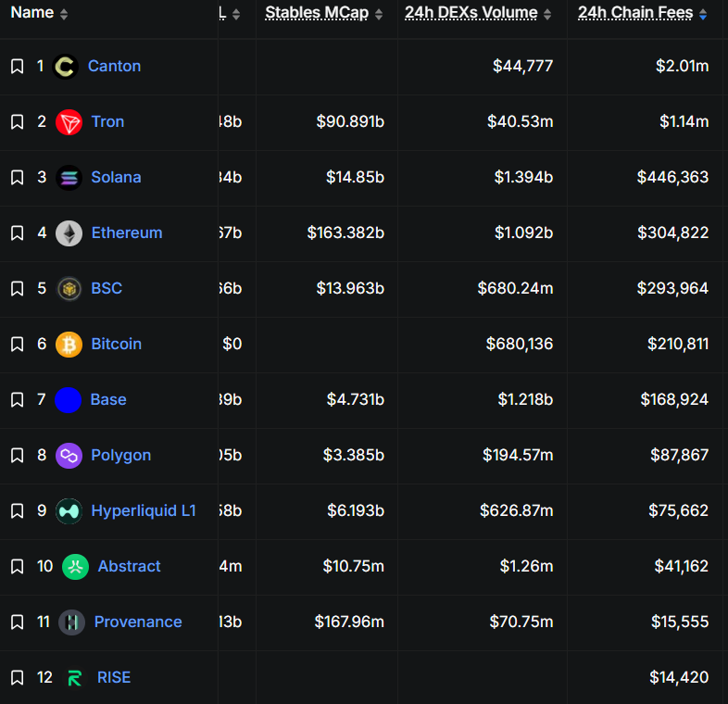
Task: Bookmark the Hyperliquid L1 row
Action: click(x=18, y=510)
